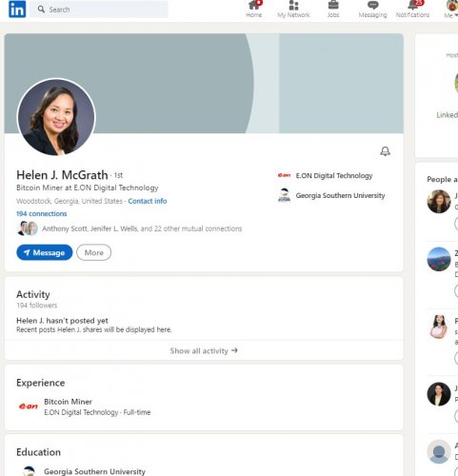View Notifications bell in top bar
This screenshot has height=476, width=458.
[412, 6]
